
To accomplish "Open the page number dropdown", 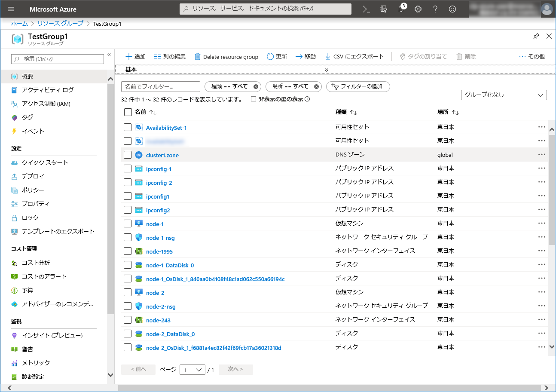I will click(x=192, y=370).
